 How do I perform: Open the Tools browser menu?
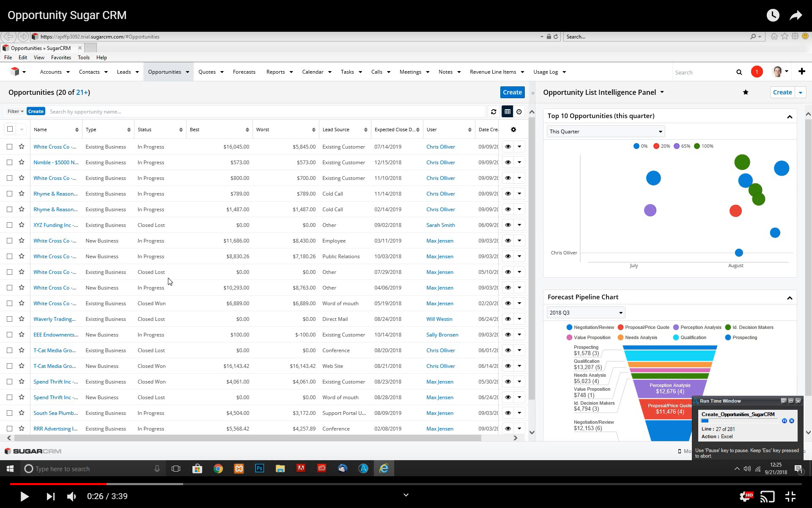tap(83, 57)
